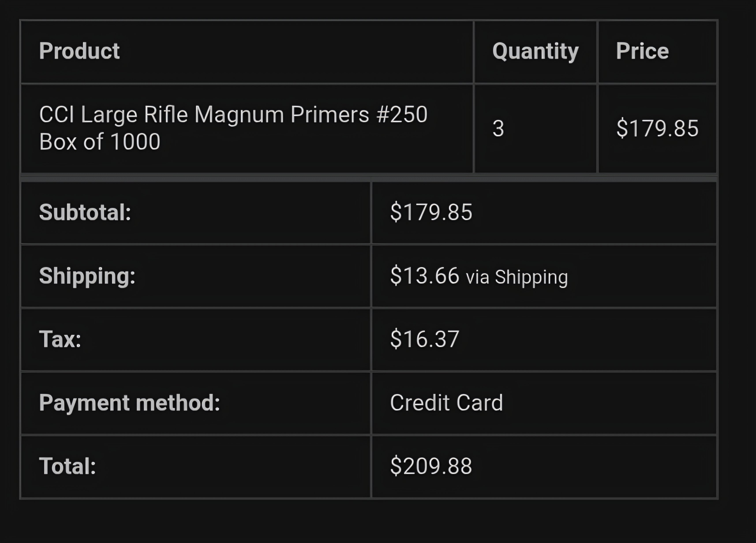Image resolution: width=756 pixels, height=543 pixels.
Task: Click the quantity value 3
Action: (x=498, y=128)
